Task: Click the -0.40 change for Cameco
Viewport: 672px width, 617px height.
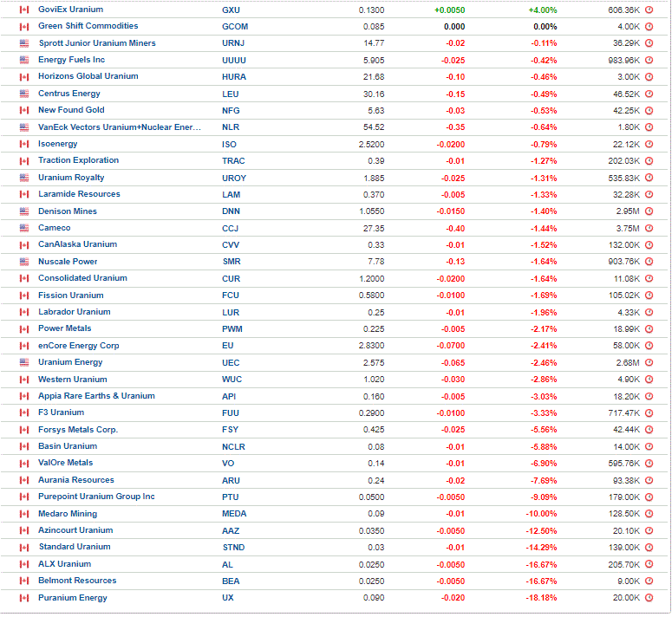Action: click(x=455, y=229)
